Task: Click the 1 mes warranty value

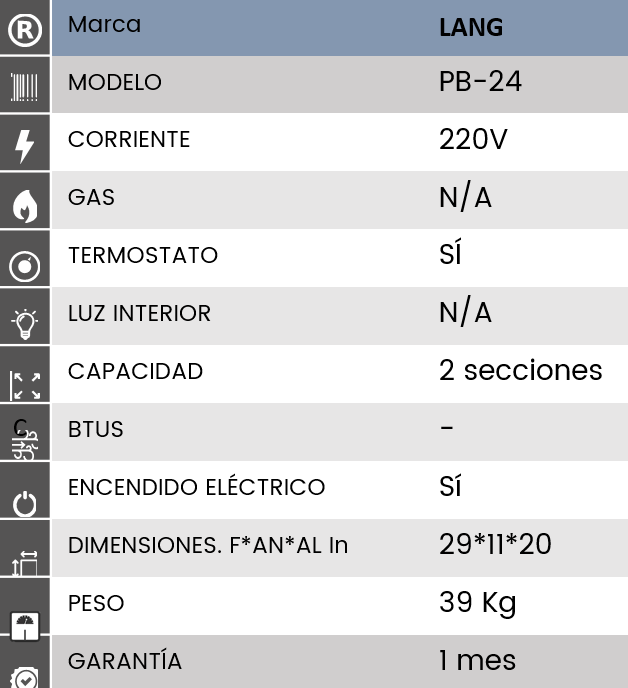Action: [x=477, y=660]
